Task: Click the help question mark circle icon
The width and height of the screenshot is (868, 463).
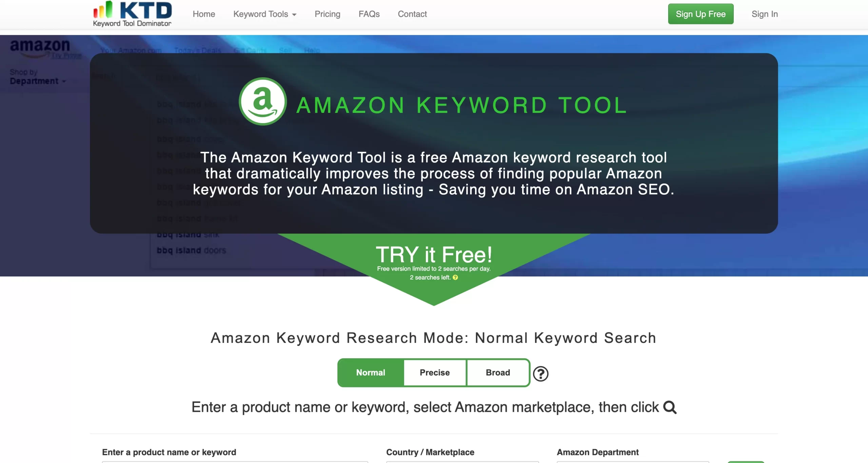Action: point(540,373)
